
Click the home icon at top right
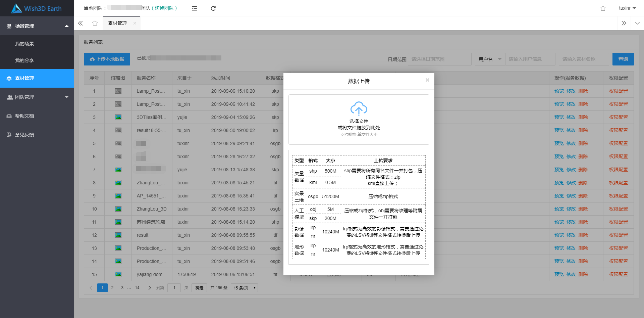603,8
